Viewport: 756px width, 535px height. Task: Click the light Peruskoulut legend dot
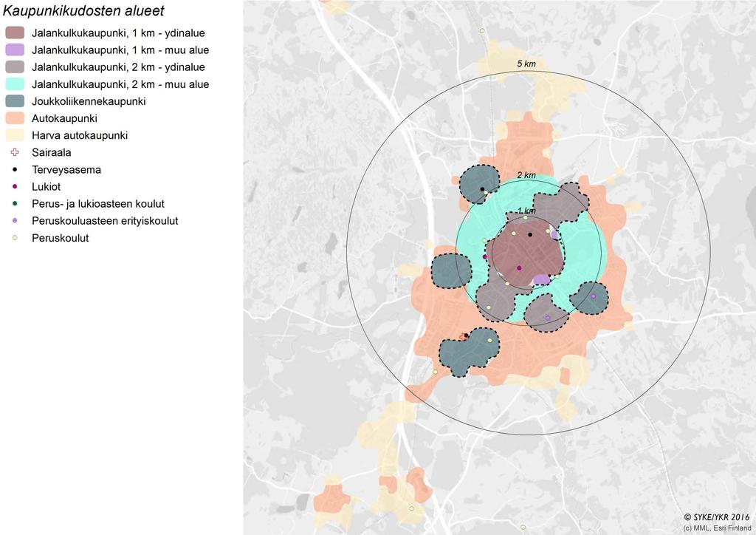coord(15,238)
